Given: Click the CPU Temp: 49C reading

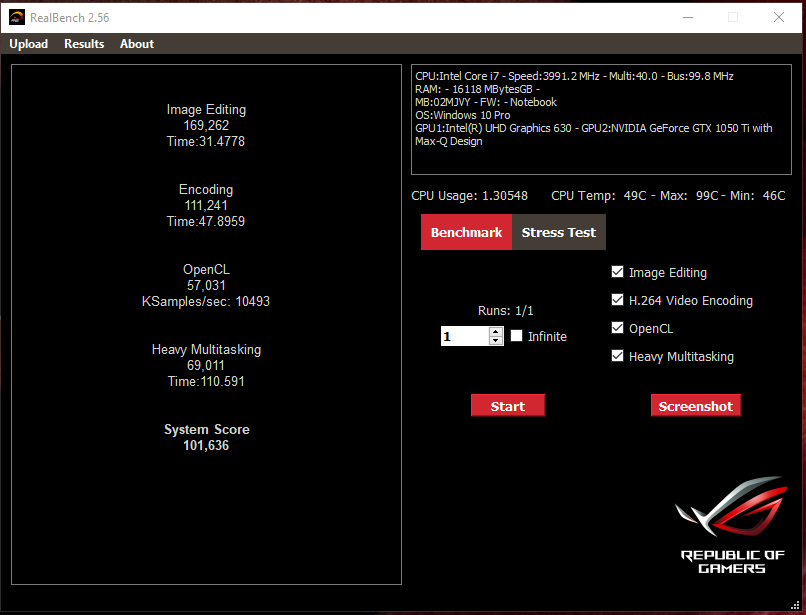Looking at the screenshot, I should click(x=599, y=196).
